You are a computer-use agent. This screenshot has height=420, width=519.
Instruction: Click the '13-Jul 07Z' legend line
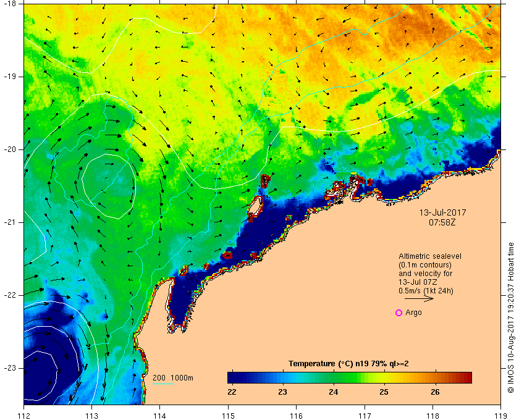[x=418, y=282]
